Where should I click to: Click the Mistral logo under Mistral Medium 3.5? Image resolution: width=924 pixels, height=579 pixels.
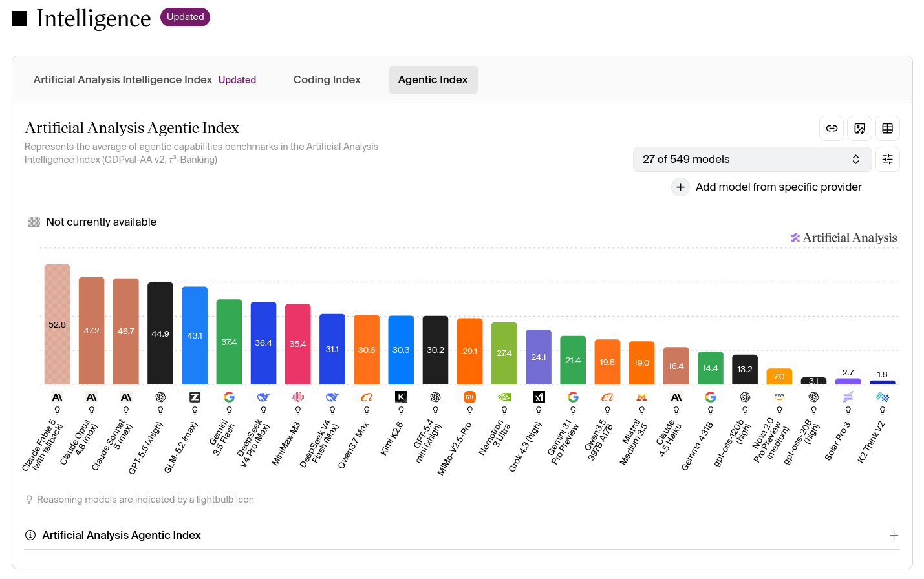[x=641, y=397]
